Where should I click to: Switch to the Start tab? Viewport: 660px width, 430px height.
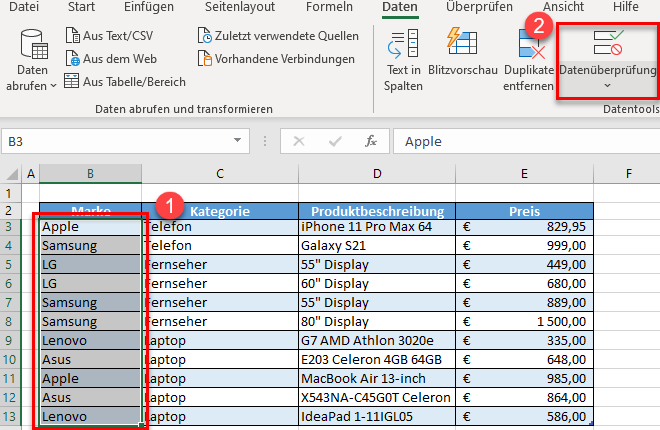click(81, 7)
